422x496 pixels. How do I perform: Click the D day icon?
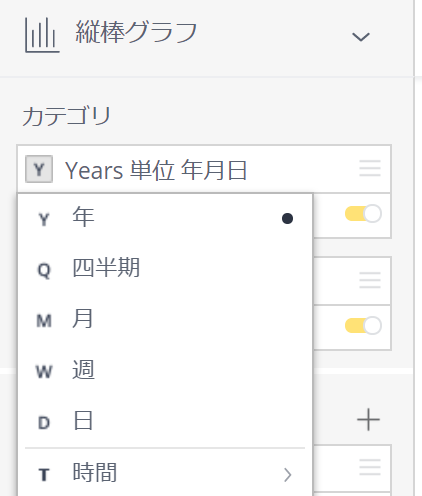point(44,423)
